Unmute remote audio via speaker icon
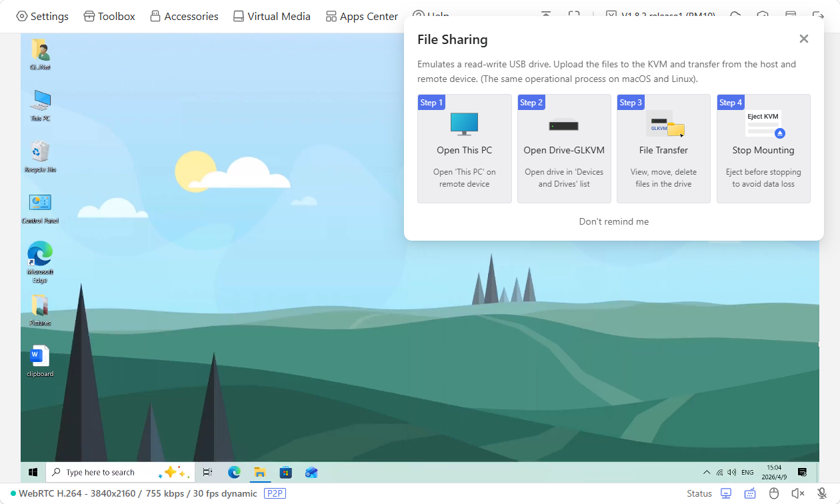This screenshot has width=840, height=504. (x=797, y=493)
